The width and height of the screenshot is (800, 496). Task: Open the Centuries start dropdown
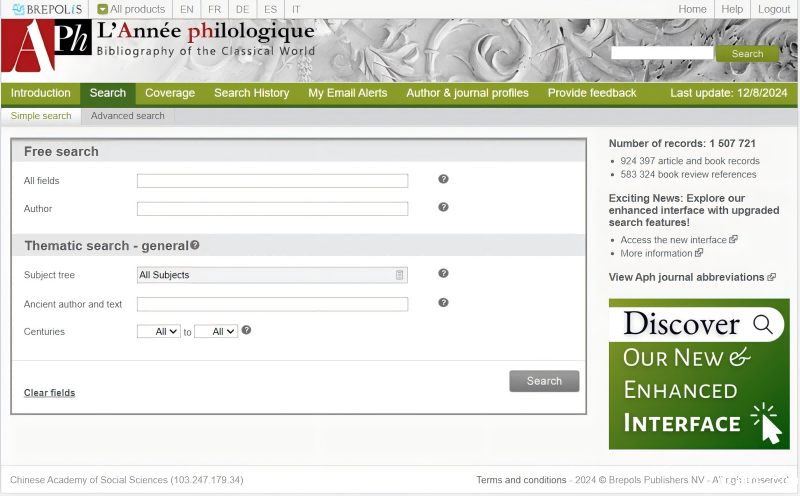(158, 331)
